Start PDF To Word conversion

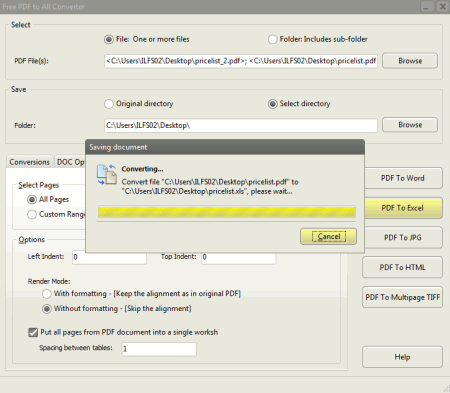point(402,178)
